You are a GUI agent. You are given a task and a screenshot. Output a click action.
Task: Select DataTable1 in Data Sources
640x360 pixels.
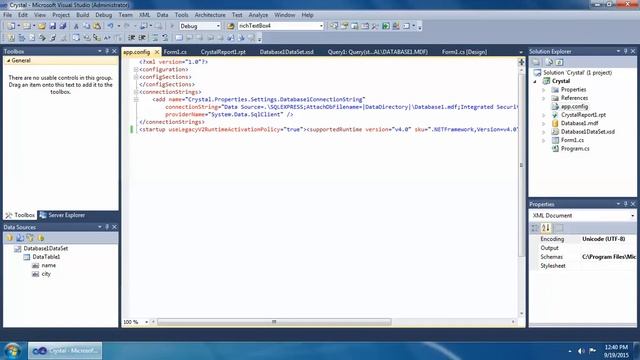coord(46,257)
